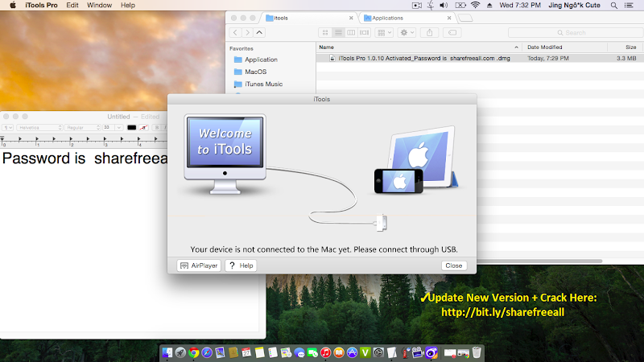The height and width of the screenshot is (362, 644).
Task: Open the Regular typeface dropdown
Action: click(x=83, y=128)
